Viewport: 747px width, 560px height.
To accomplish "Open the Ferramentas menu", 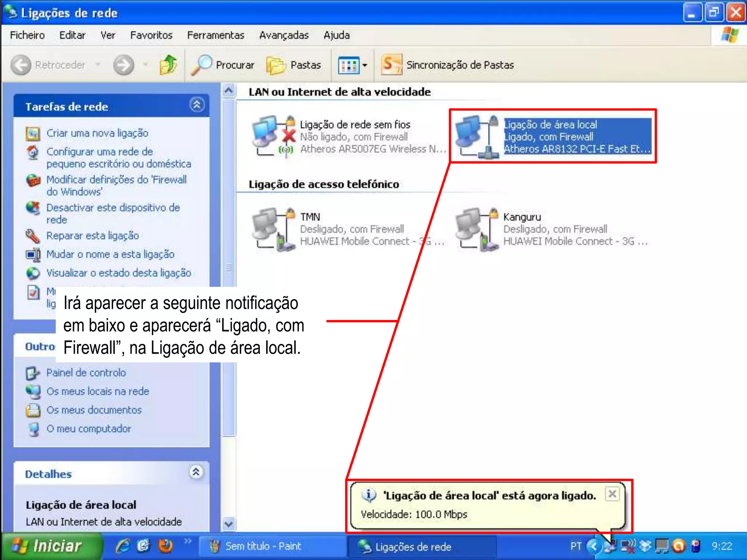I will point(216,35).
